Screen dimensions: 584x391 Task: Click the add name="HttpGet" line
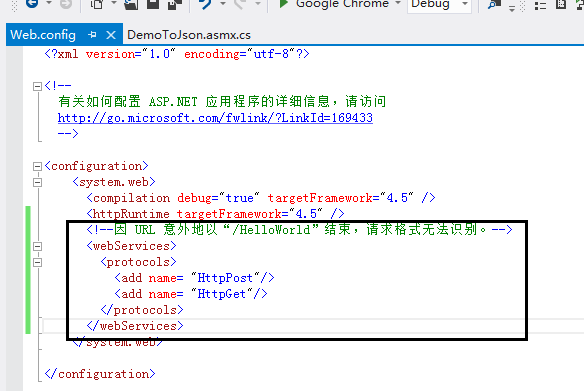tap(191, 294)
